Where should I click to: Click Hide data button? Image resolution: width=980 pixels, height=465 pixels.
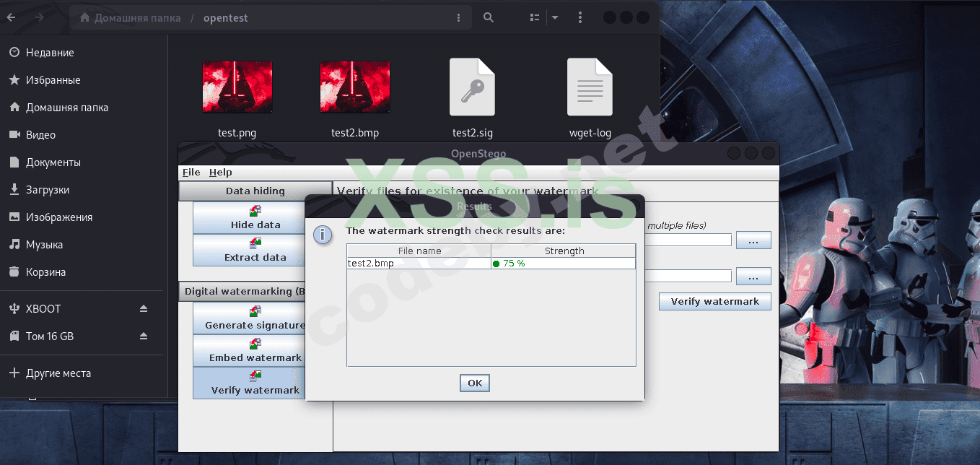(x=249, y=218)
